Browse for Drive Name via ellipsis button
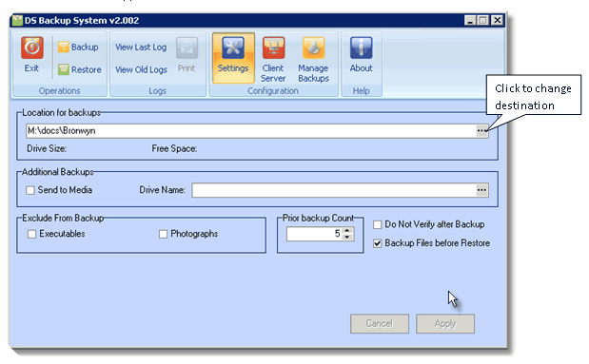Image resolution: width=589 pixels, height=364 pixels. [481, 190]
